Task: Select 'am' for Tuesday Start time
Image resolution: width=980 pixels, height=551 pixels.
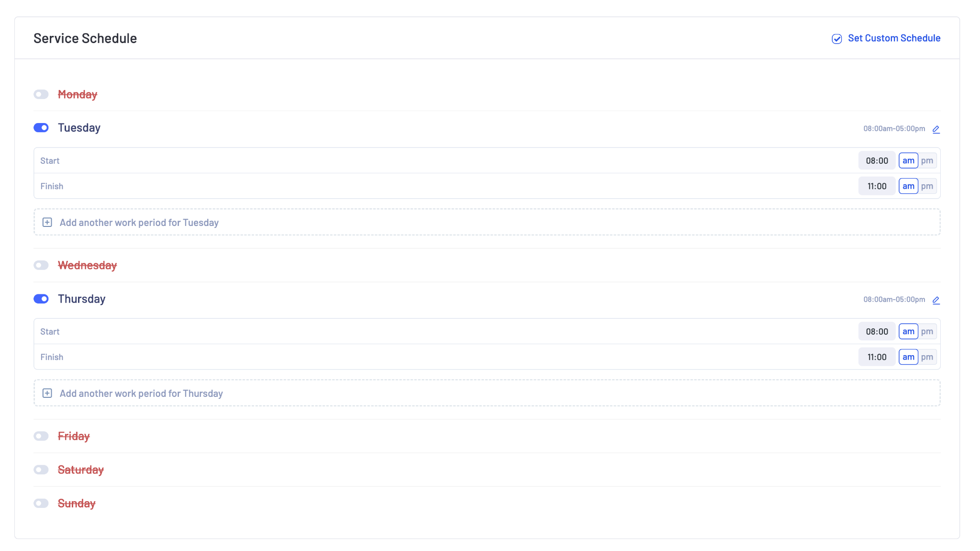Action: click(x=909, y=160)
